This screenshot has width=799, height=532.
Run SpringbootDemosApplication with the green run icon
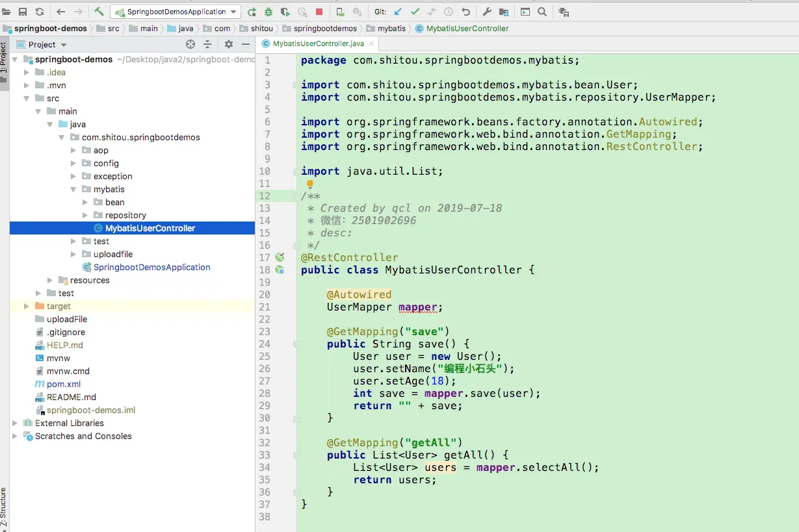tap(252, 12)
